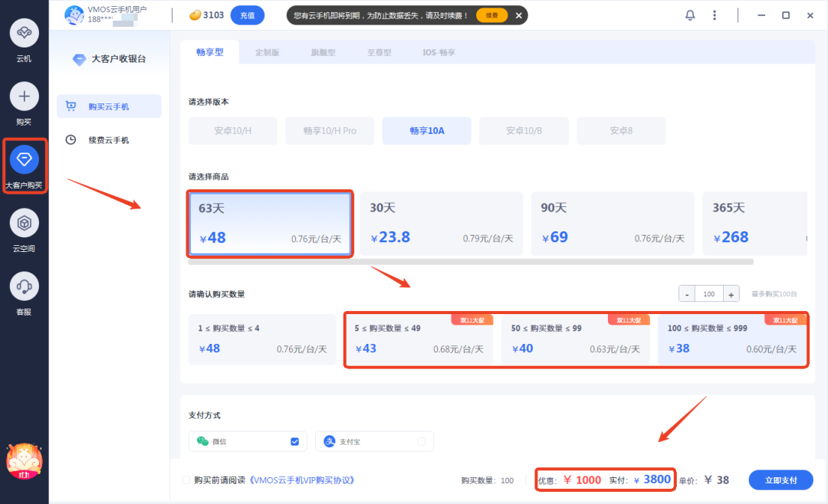Viewport: 828px width, 504px height.
Task: Open 客服 headset support icon
Action: [24, 286]
